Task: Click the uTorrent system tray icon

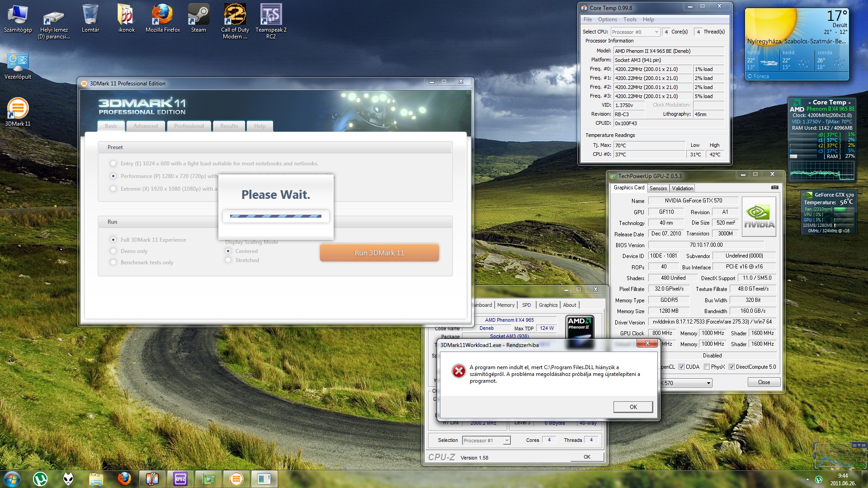Action: coord(819,479)
